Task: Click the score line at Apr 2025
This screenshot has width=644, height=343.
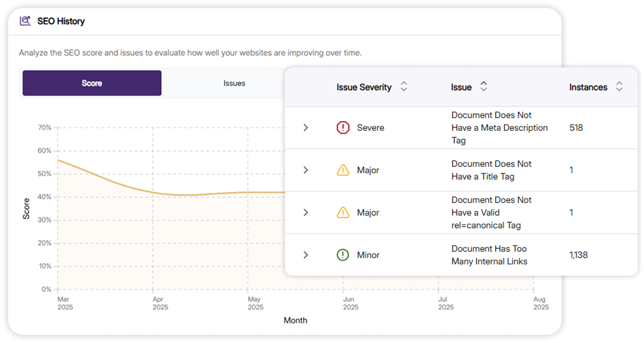Action: [x=153, y=192]
